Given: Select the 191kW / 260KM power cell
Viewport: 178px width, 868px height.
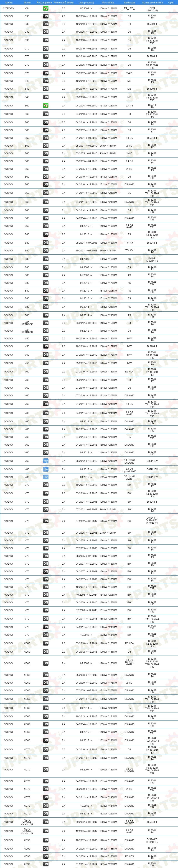Looking at the screenshot, I should pos(108,106).
